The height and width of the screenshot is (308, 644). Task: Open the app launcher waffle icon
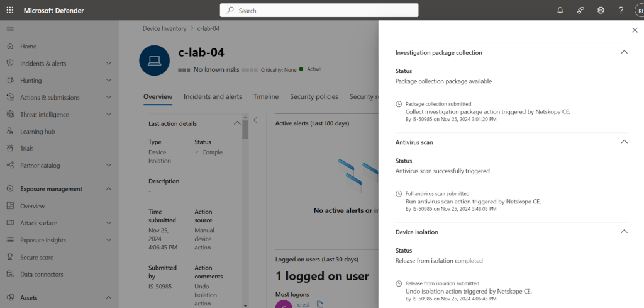click(10, 10)
